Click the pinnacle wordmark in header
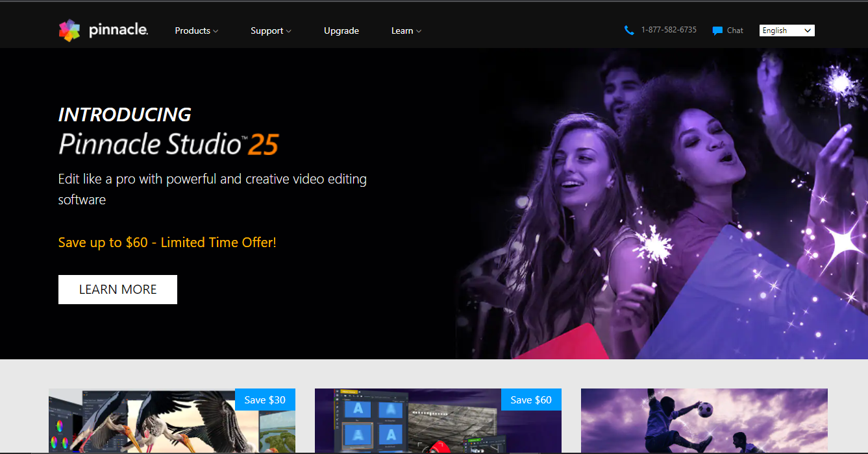The width and height of the screenshot is (868, 454). point(118,30)
